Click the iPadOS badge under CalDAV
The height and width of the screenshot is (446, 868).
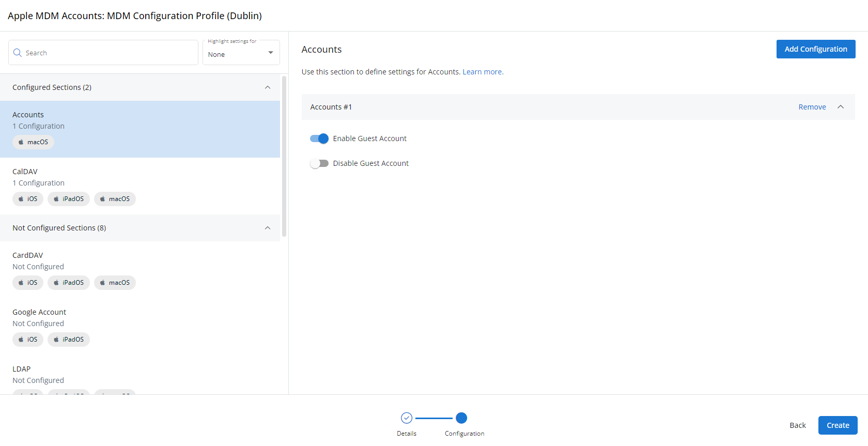tap(69, 199)
